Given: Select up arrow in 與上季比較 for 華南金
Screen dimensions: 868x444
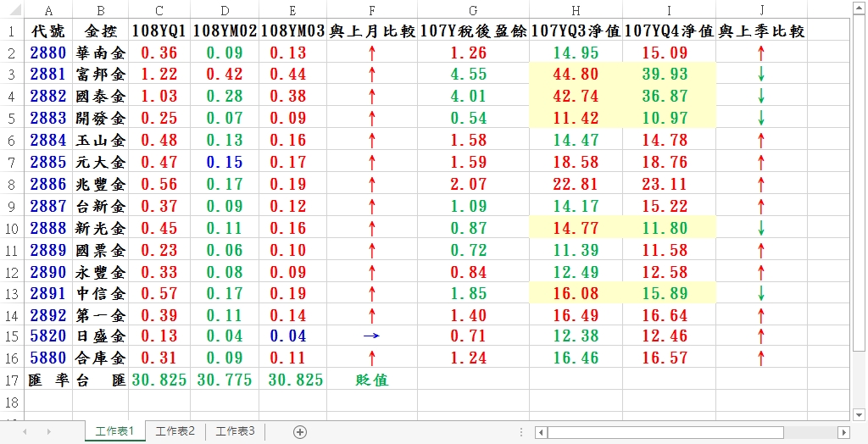Looking at the screenshot, I should [762, 53].
